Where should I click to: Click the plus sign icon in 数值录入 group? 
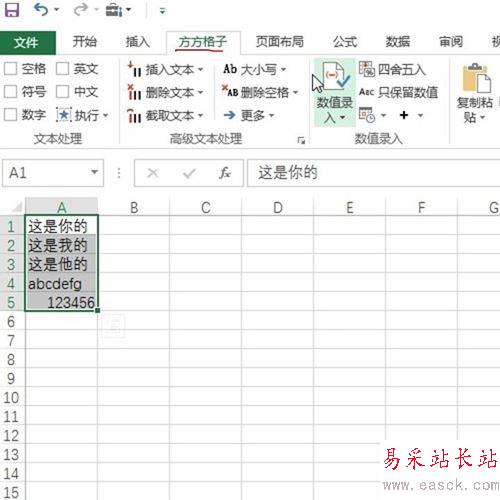(x=404, y=115)
